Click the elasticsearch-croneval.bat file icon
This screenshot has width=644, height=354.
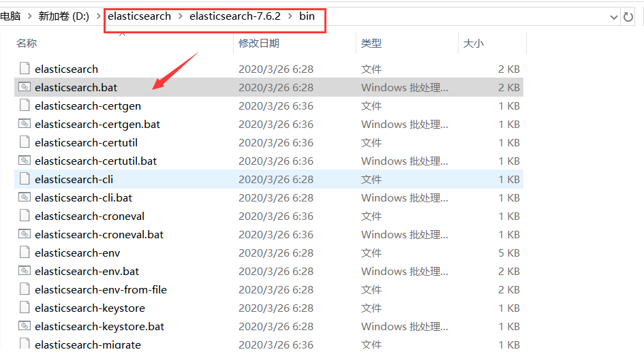25,234
